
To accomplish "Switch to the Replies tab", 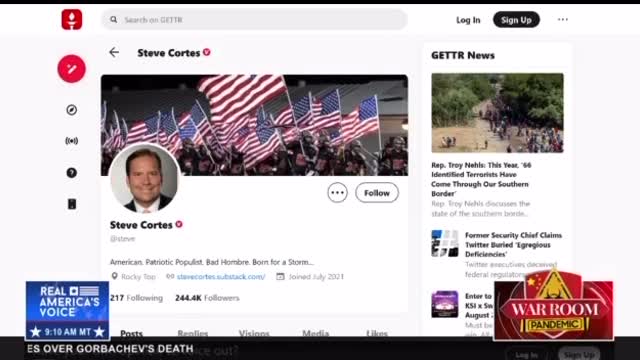I will point(193,333).
